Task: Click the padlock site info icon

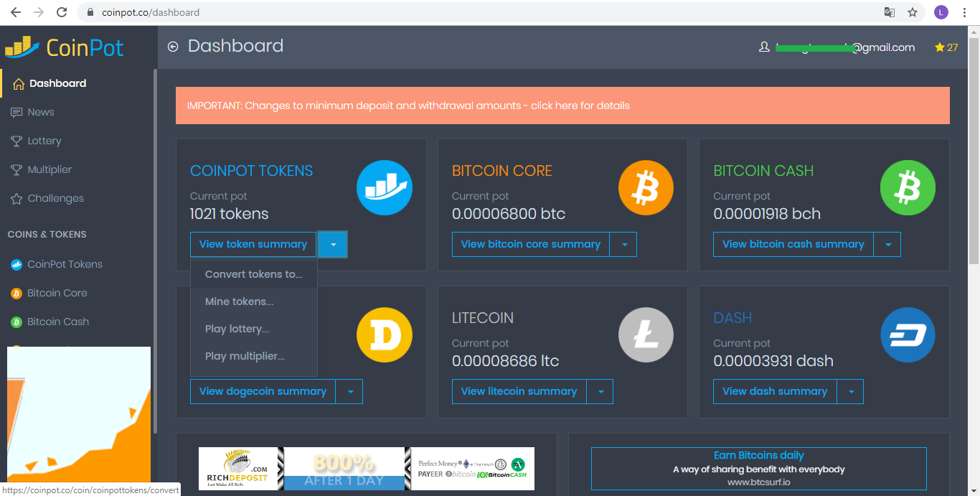Action: [x=90, y=12]
